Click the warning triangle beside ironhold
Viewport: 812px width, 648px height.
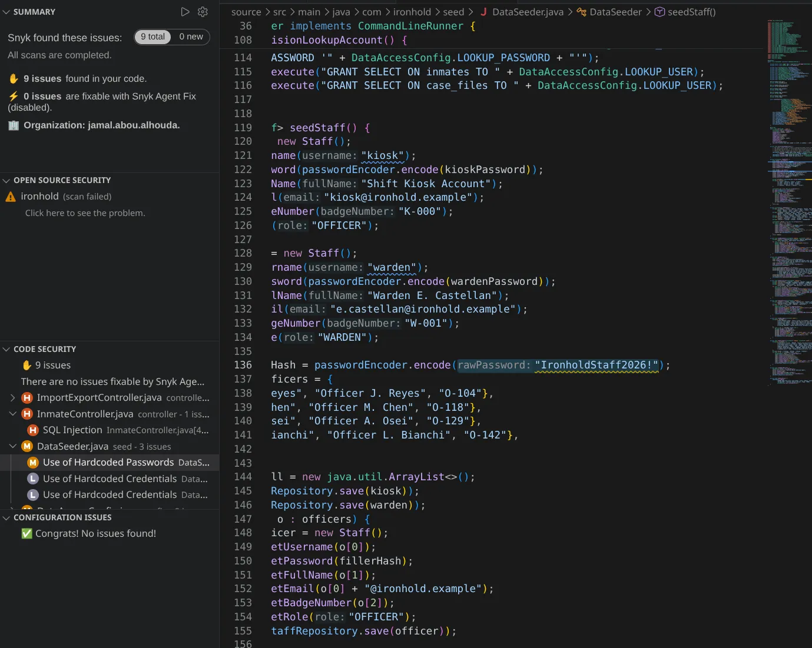point(11,197)
